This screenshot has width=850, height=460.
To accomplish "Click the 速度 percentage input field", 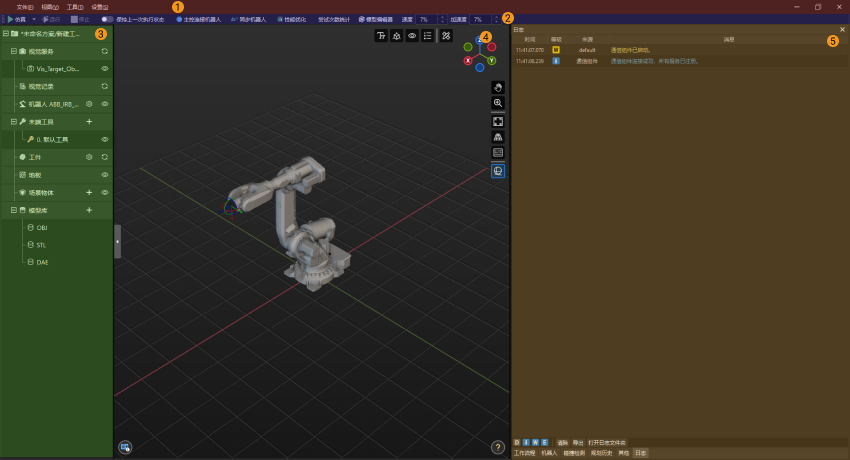I will pos(425,19).
